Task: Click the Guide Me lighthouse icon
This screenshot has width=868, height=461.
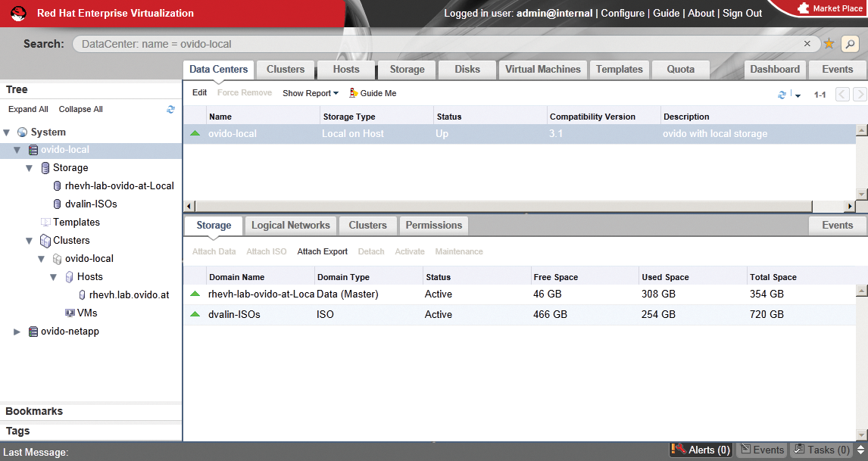Action: click(x=352, y=92)
